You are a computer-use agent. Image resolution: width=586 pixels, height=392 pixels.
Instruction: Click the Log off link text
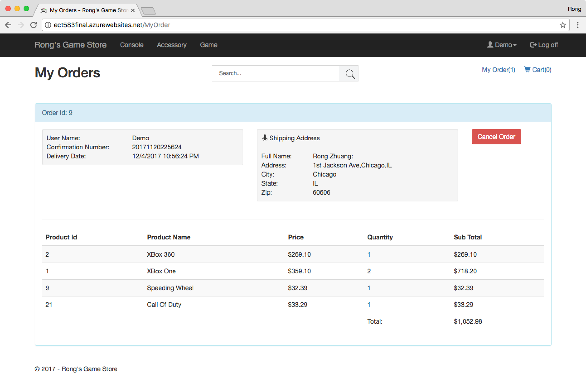pos(548,45)
